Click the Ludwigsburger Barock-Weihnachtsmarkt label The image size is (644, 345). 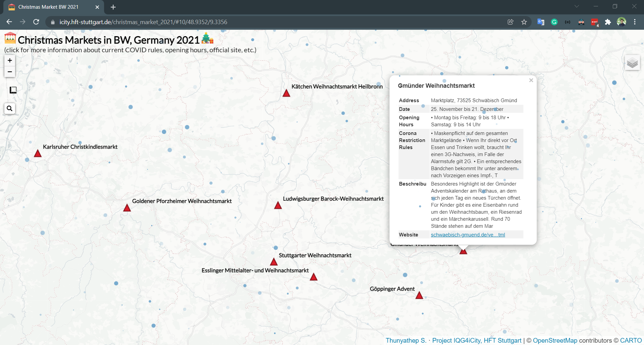point(333,199)
